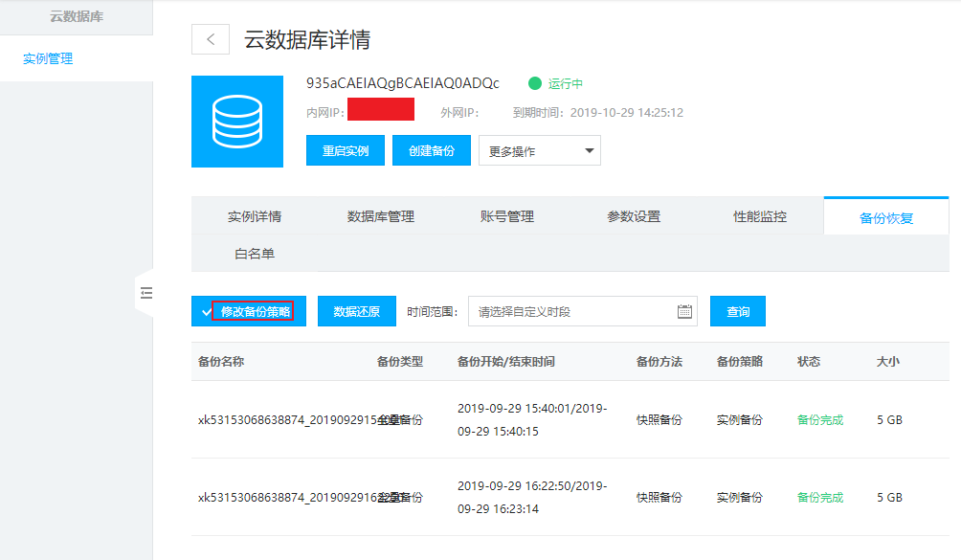
Task: Click the 内网IP label
Action: [x=324, y=113]
